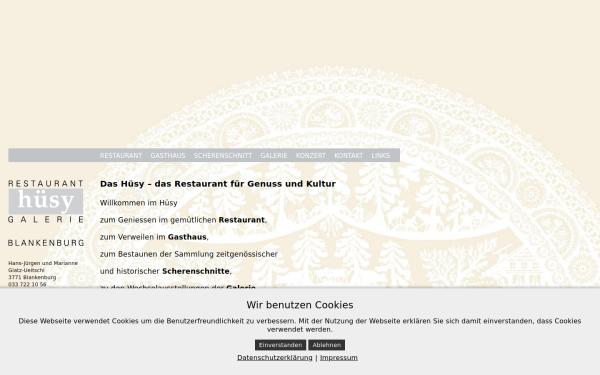Open the KONTAKT page

pyautogui.click(x=348, y=156)
